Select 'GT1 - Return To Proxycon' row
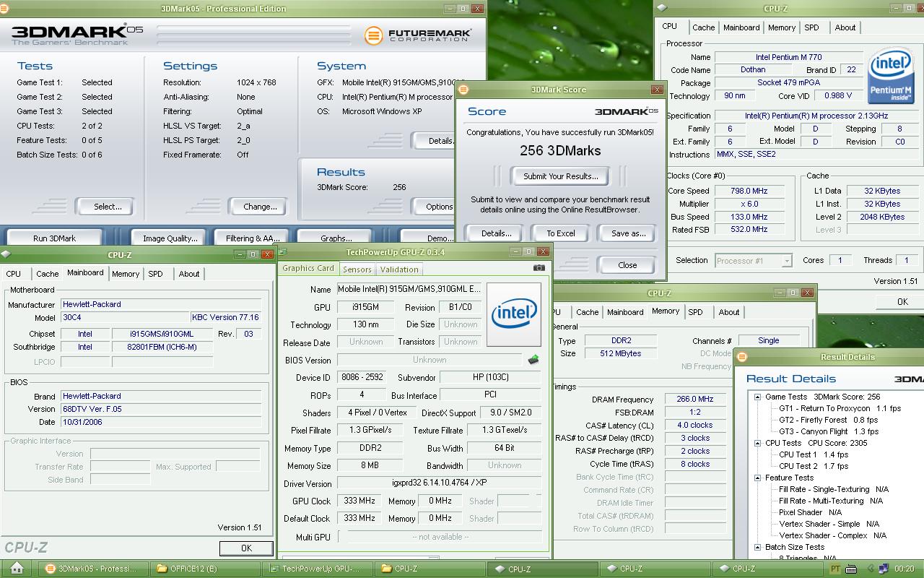The image size is (924, 578). (x=840, y=408)
